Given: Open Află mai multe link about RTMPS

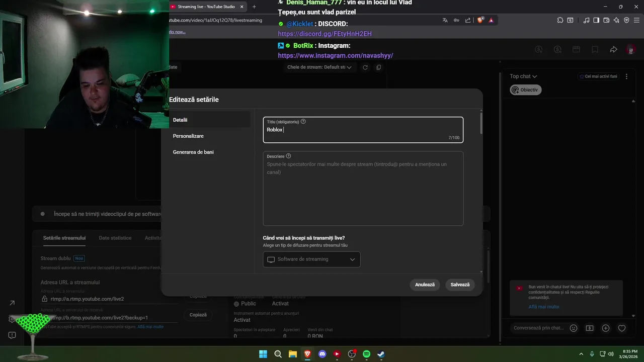Looking at the screenshot, I should [x=150, y=327].
